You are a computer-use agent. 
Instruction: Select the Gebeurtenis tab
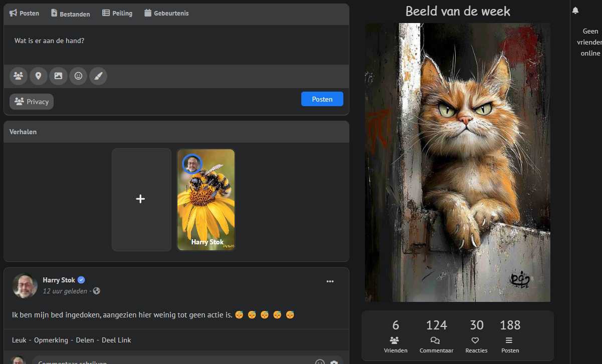(x=166, y=14)
